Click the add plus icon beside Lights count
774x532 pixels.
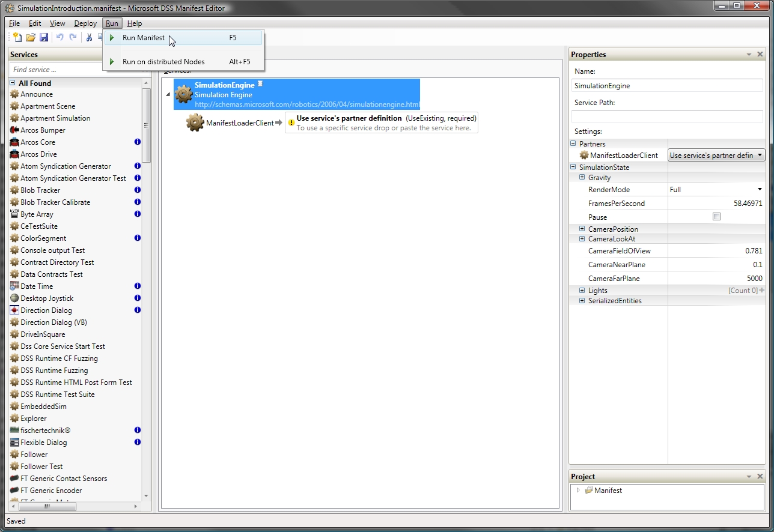tap(762, 290)
